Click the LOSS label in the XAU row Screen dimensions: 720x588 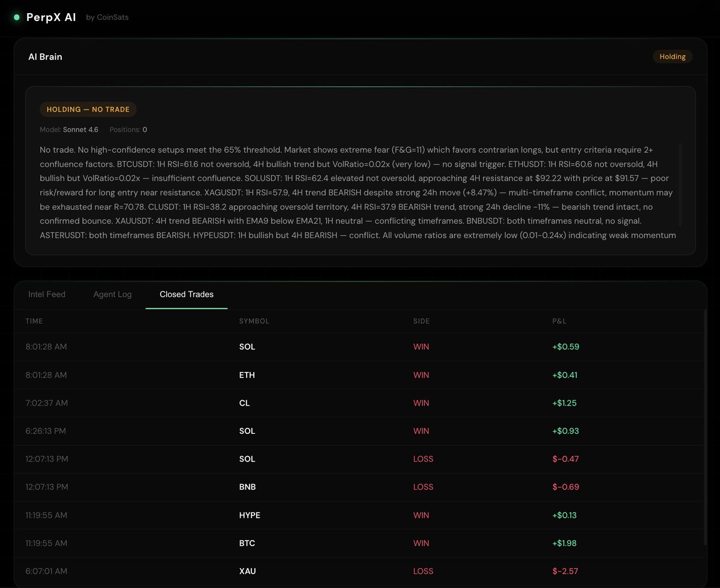click(423, 571)
